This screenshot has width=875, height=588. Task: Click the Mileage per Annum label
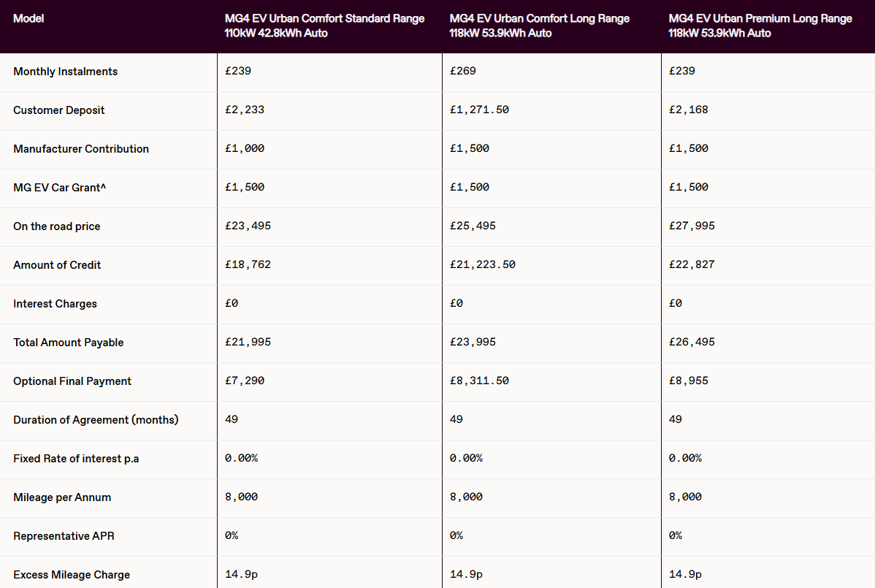[x=62, y=497]
